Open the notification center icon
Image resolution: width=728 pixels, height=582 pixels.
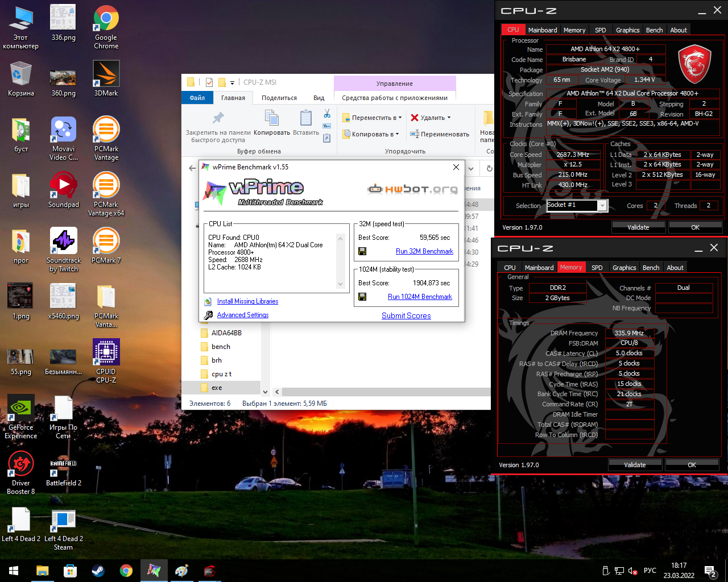tap(710, 571)
